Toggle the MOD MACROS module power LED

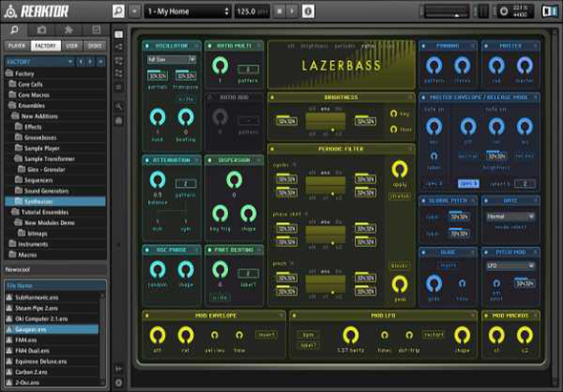[486, 316]
